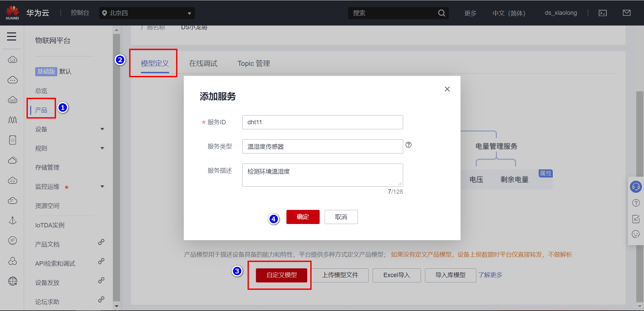Select 存储管理 in the sidebar

[47, 168]
